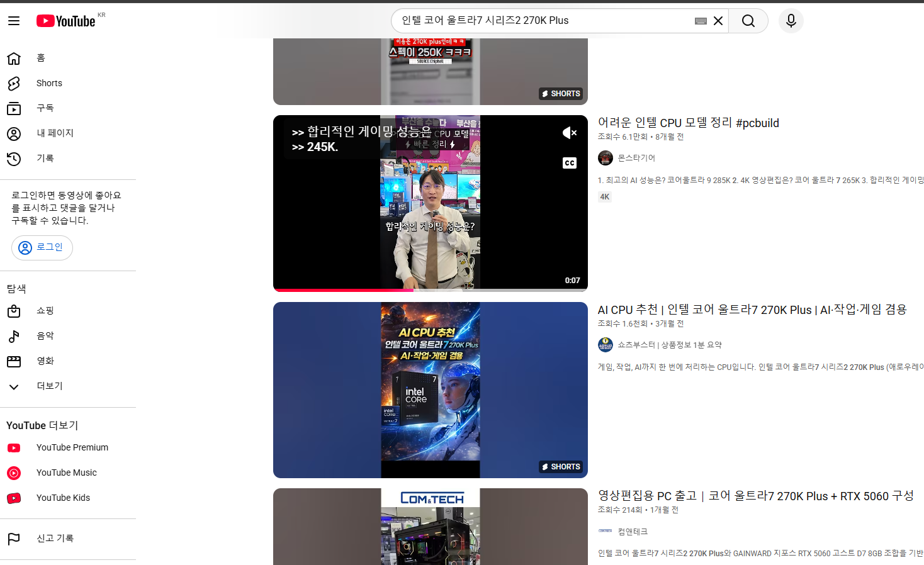Screen dimensions: 924x565
Task: Click the YouTube logo
Action: (65, 21)
